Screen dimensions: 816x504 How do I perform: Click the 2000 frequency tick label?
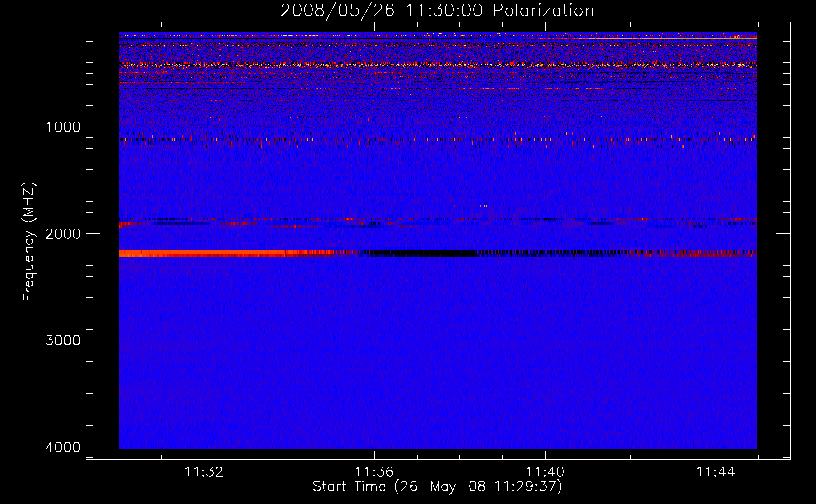pos(64,233)
